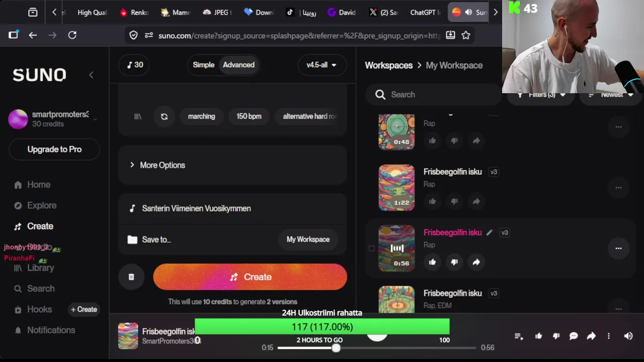This screenshot has width=644, height=362.
Task: Open the Filters (3) dropdown
Action: pos(541,95)
